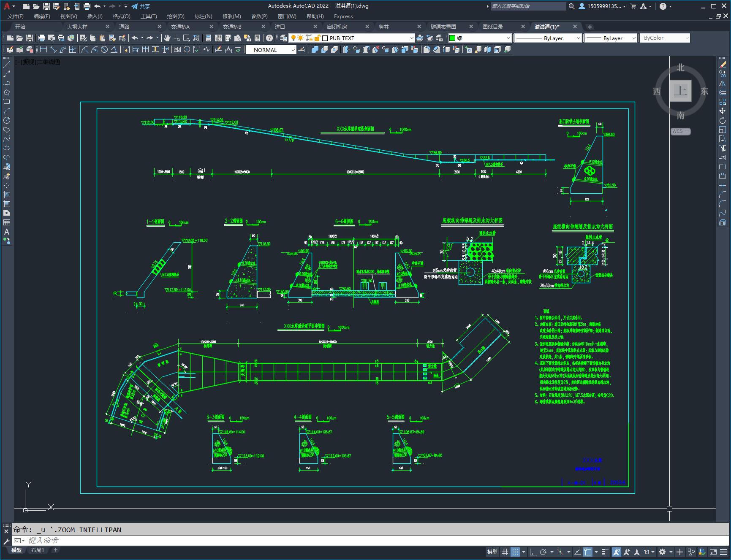This screenshot has height=560, width=731.
Task: Select the Aligned dimension tool
Action: (53, 50)
